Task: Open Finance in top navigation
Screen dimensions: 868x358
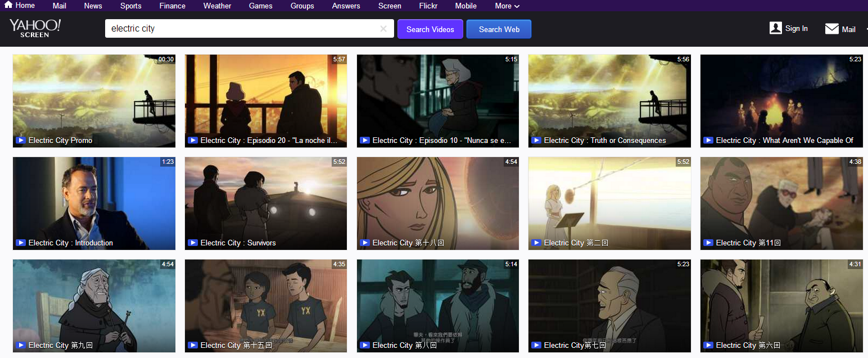Action: 173,6
